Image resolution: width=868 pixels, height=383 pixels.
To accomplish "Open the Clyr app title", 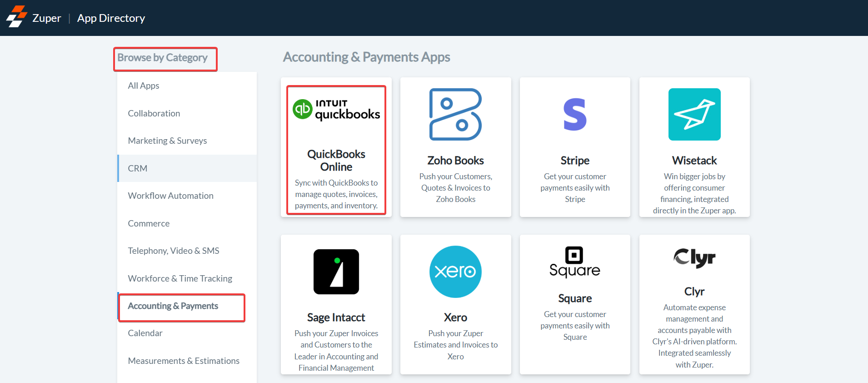I will 694,292.
